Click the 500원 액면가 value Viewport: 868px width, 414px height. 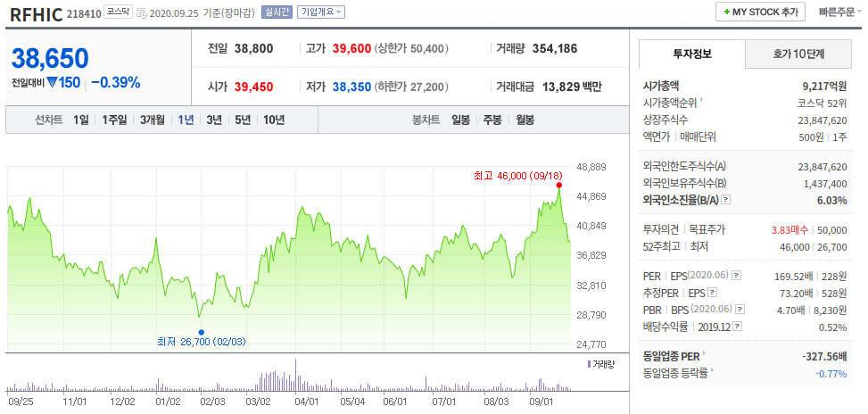[x=811, y=137]
